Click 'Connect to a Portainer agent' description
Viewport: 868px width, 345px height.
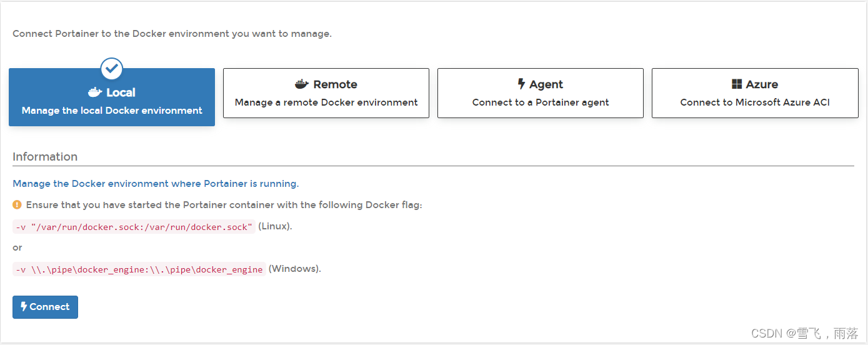pos(541,102)
